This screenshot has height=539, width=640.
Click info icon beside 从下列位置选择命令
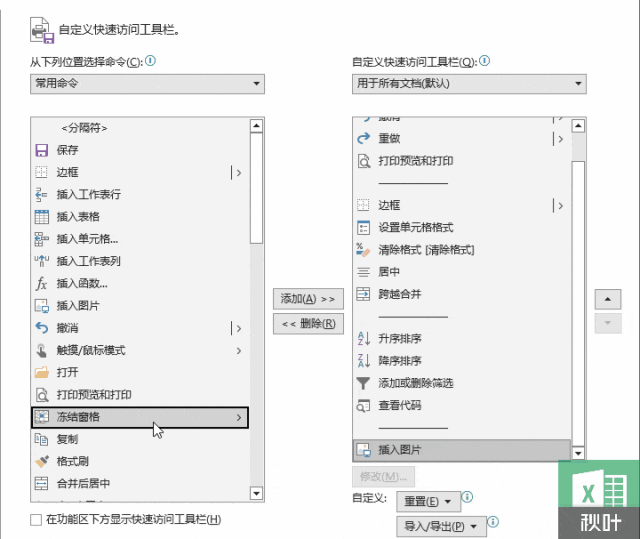(x=150, y=61)
